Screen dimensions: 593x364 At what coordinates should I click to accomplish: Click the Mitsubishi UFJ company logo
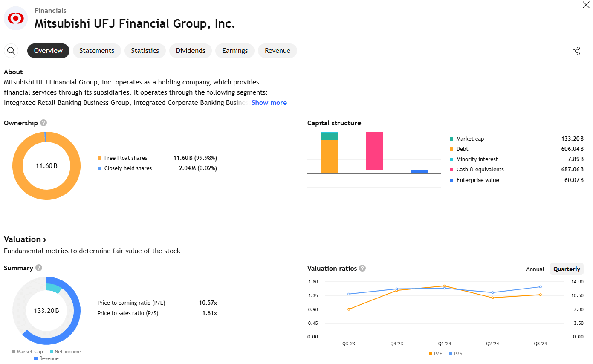tap(16, 18)
